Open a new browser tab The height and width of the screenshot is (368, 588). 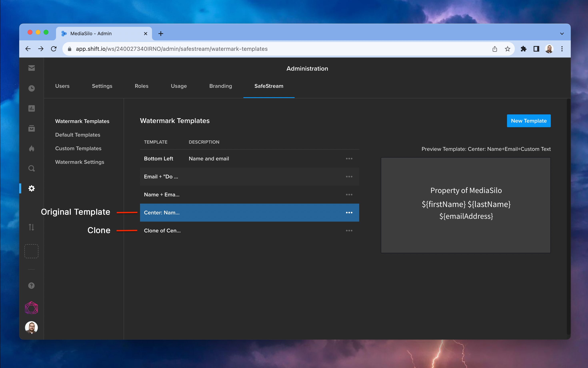pos(161,34)
